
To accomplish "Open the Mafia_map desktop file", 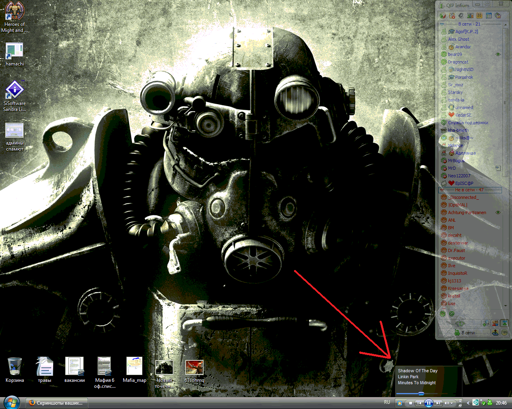I will pos(134,369).
